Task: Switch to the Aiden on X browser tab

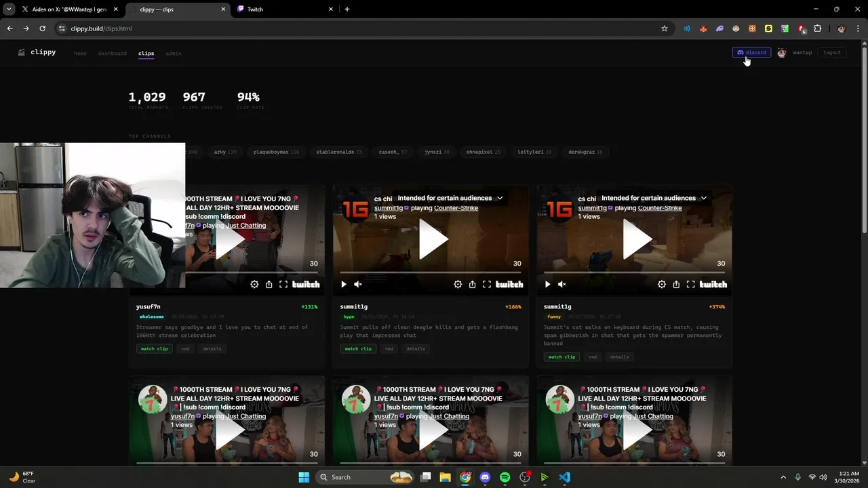Action: (70, 9)
